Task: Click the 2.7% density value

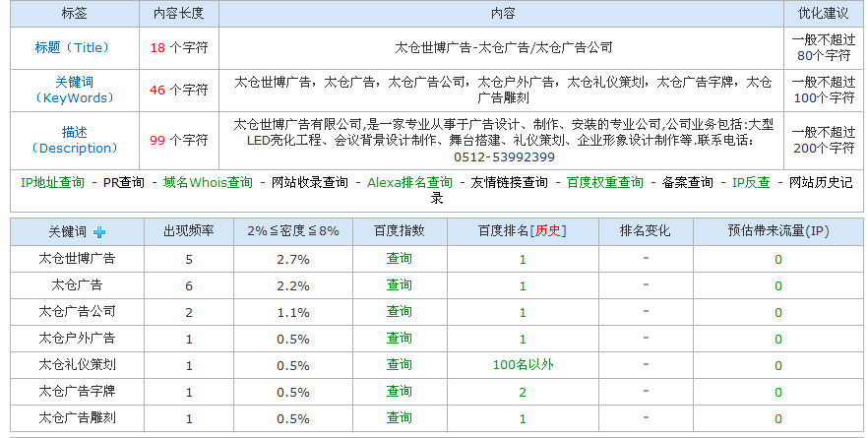Action: [293, 260]
